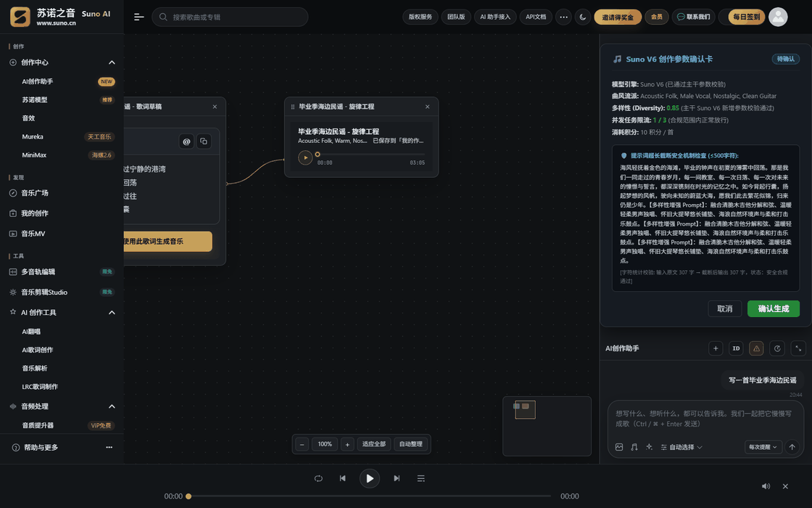
Task: Skip to previous track in bottom player
Action: tap(343, 478)
